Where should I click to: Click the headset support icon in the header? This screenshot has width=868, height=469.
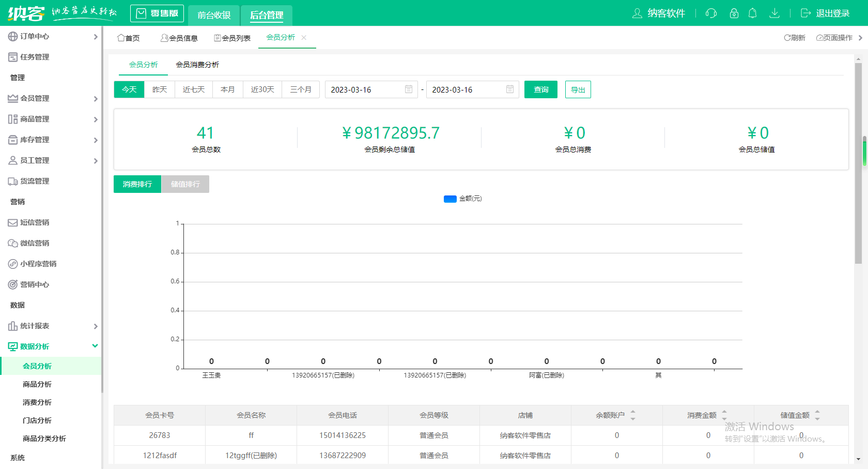(x=711, y=13)
